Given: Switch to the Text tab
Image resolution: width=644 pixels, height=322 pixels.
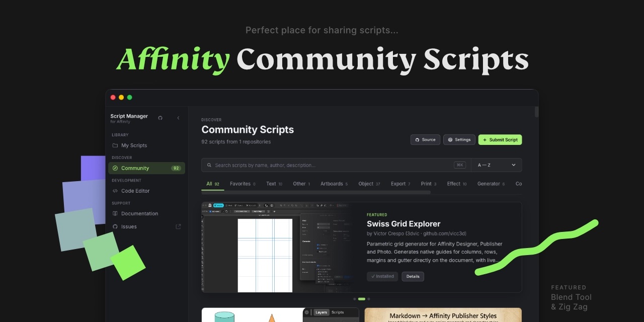Looking at the screenshot, I should [x=274, y=184].
